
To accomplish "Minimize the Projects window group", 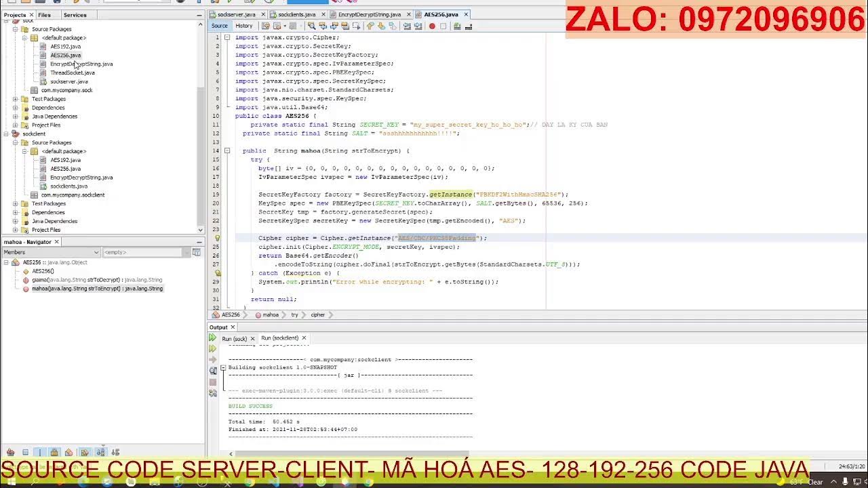I will coord(199,14).
